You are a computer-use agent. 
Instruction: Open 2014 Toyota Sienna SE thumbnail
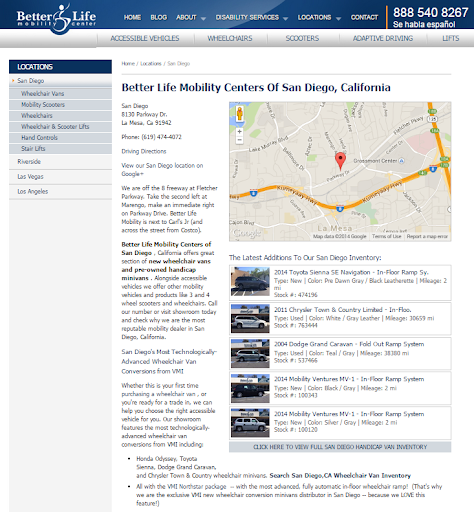(x=250, y=282)
